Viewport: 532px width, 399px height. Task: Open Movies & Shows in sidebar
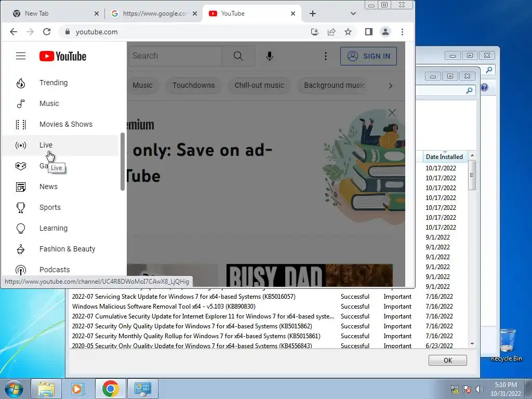[60, 124]
